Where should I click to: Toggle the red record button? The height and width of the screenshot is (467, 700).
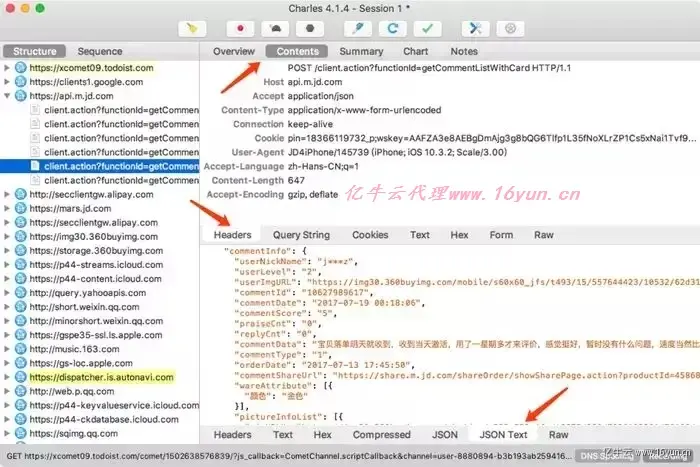241,29
